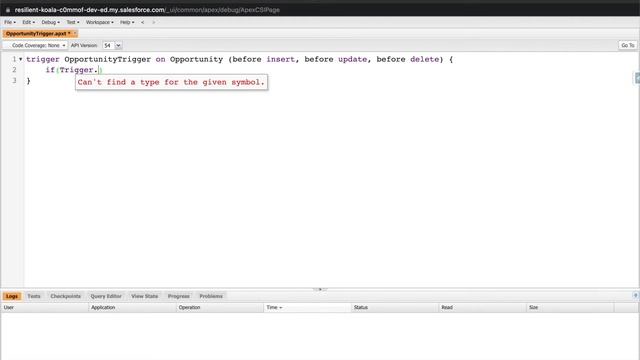Open the Test menu
Image resolution: width=640 pixels, height=360 pixels.
[73, 22]
